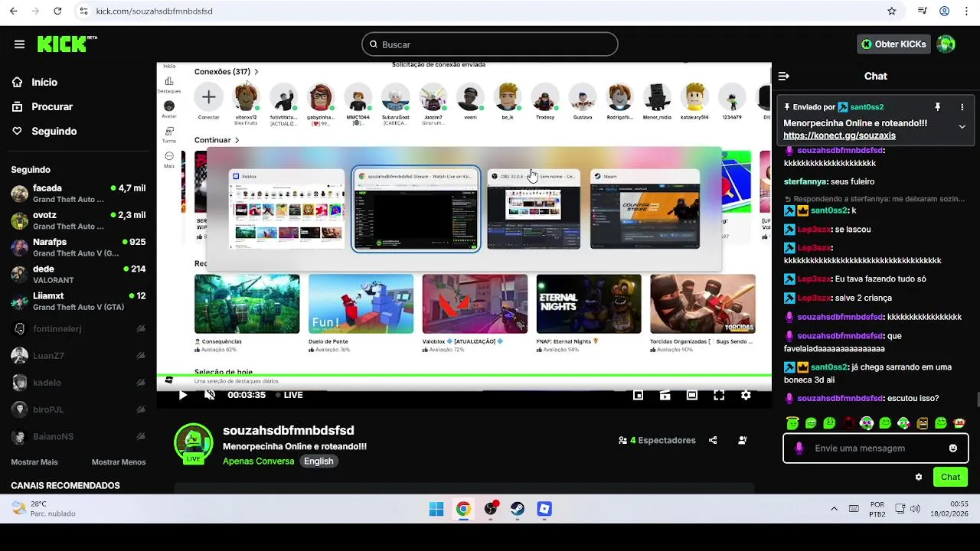
Task: View site information icon in address bar
Action: coord(83,11)
